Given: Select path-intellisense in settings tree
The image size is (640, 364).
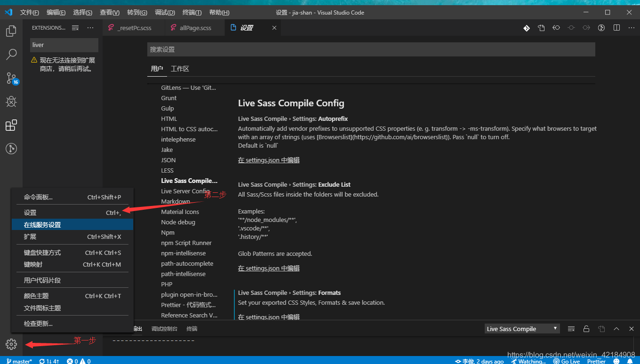Looking at the screenshot, I should click(183, 274).
